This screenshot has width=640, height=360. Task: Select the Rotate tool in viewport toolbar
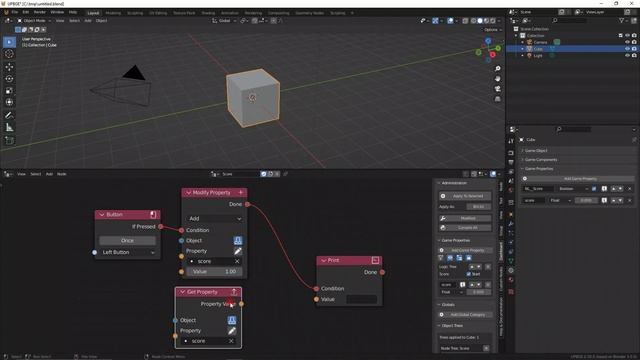click(9, 78)
